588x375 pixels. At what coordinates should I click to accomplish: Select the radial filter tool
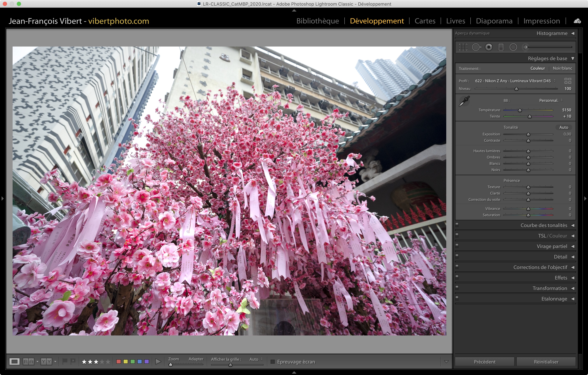point(513,47)
